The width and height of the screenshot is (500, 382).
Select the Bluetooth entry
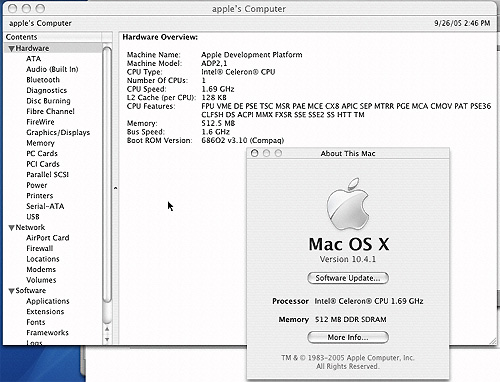tap(43, 80)
